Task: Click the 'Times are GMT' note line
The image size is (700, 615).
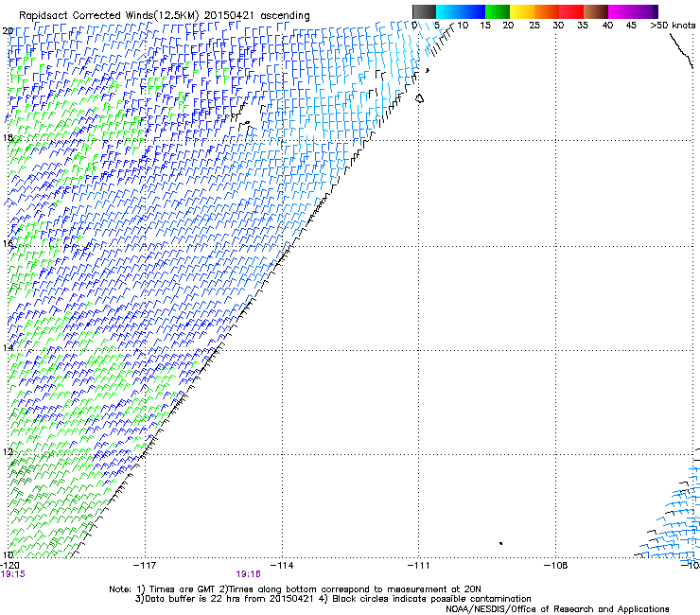Action: point(294,589)
